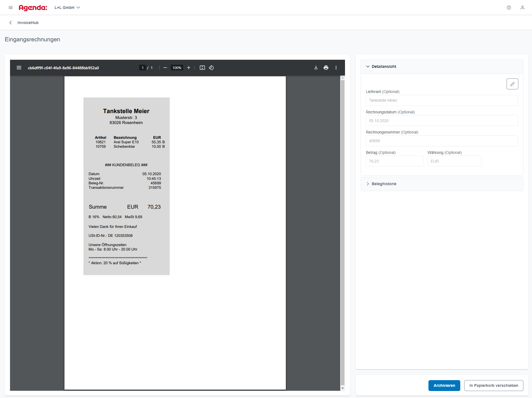Image resolution: width=532 pixels, height=398 pixels.
Task: Print the receipt document
Action: tap(326, 68)
